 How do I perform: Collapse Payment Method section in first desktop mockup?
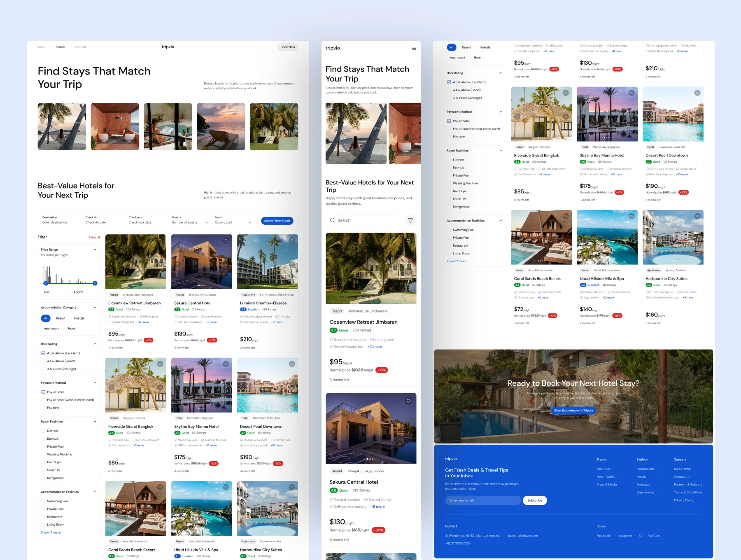(95, 383)
